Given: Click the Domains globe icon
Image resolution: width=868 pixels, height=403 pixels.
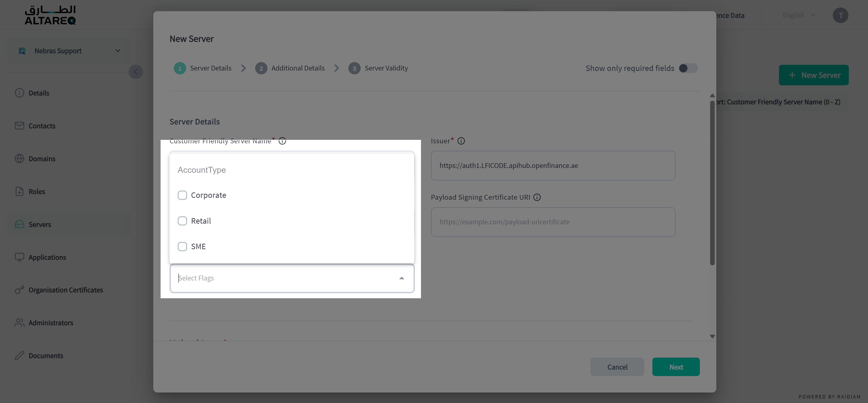Looking at the screenshot, I should tap(20, 159).
